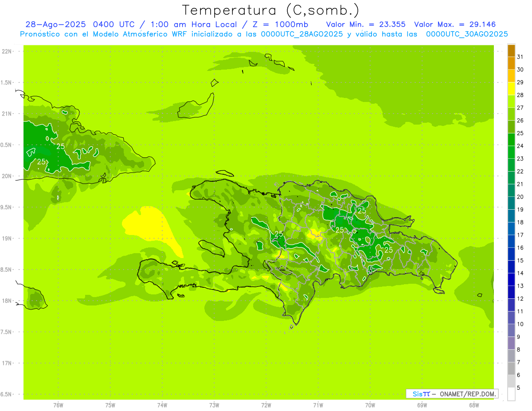Pick the teal swatch between 19 and 20
532x411 pixels.
point(511,203)
